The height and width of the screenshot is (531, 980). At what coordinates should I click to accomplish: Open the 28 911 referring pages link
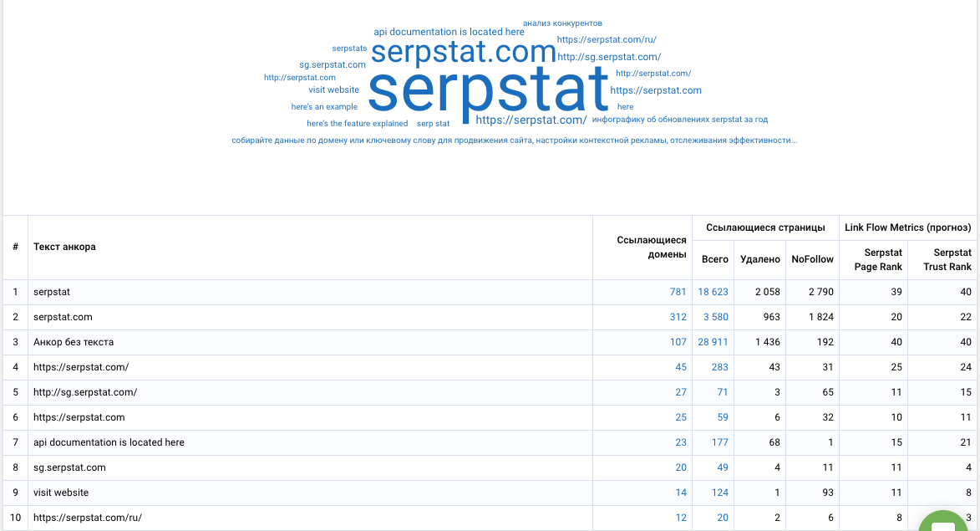(713, 342)
